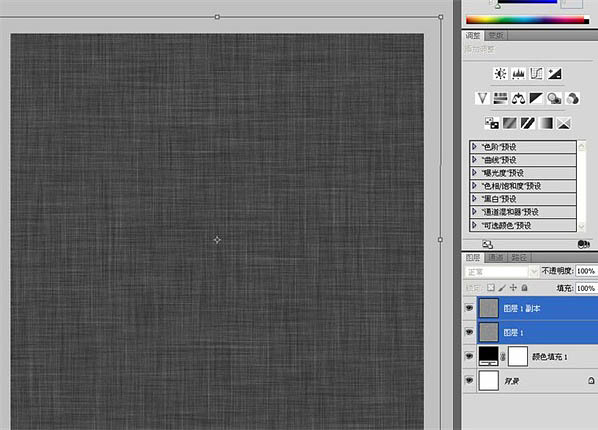Add a Levels adjustment (histogram icon)
This screenshot has height=430, width=598.
(x=518, y=74)
